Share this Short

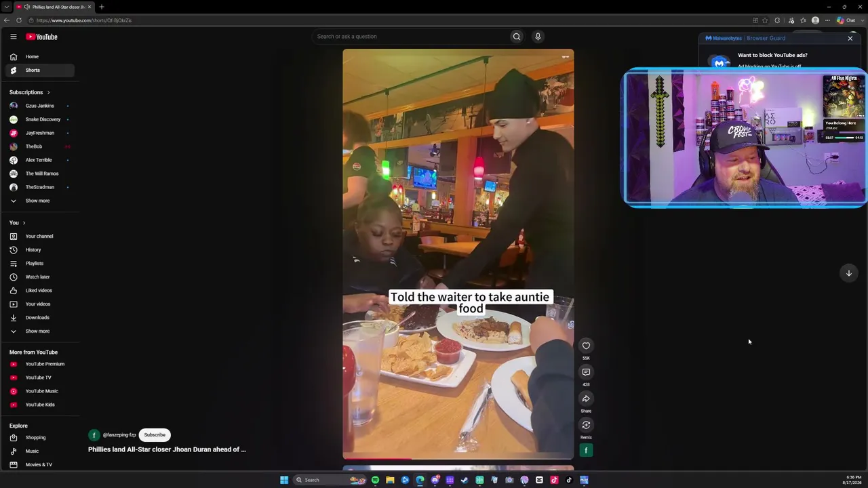[586, 399]
